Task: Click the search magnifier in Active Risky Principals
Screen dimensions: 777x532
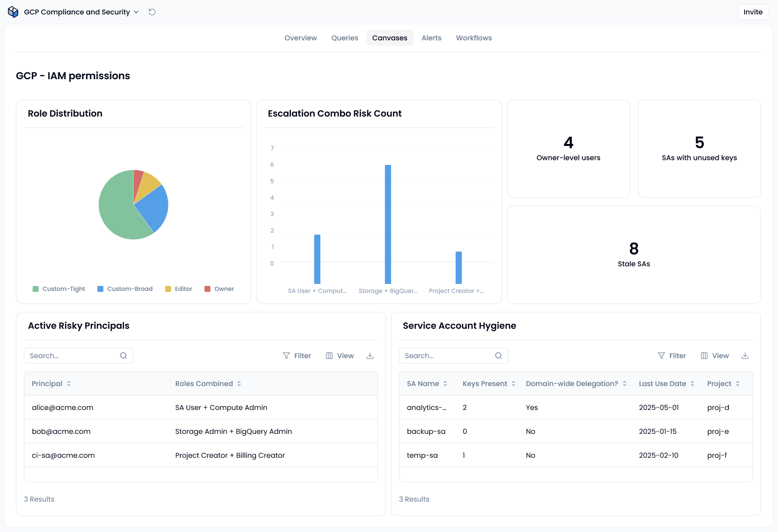Action: click(x=124, y=356)
